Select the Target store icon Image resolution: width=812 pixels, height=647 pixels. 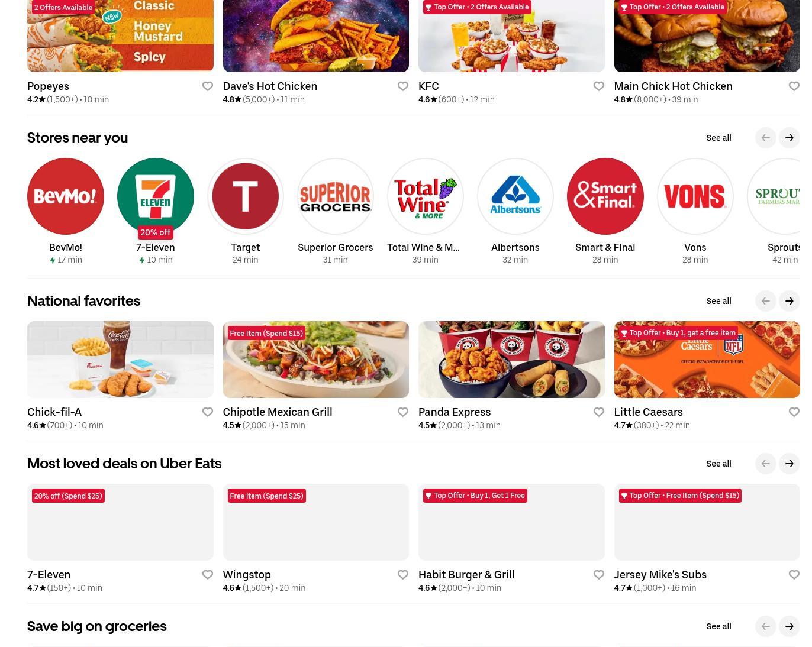(246, 196)
